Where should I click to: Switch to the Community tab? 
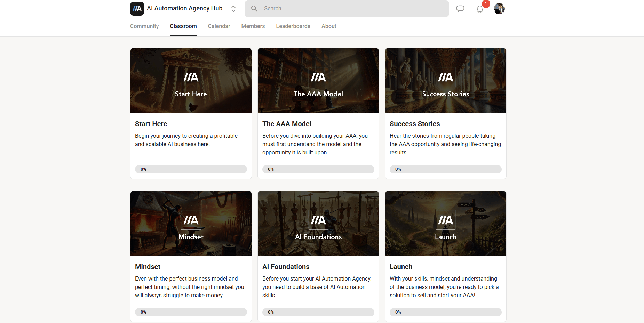point(144,26)
